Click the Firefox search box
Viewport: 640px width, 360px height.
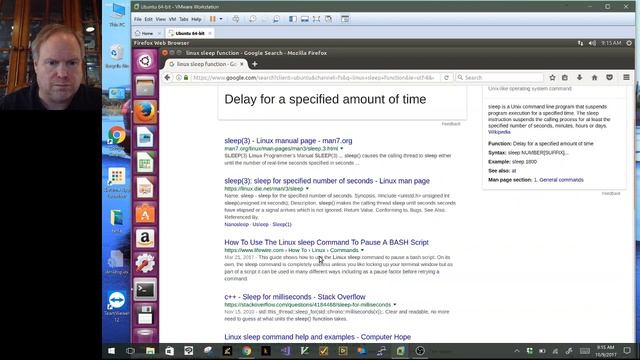pyautogui.click(x=500, y=78)
